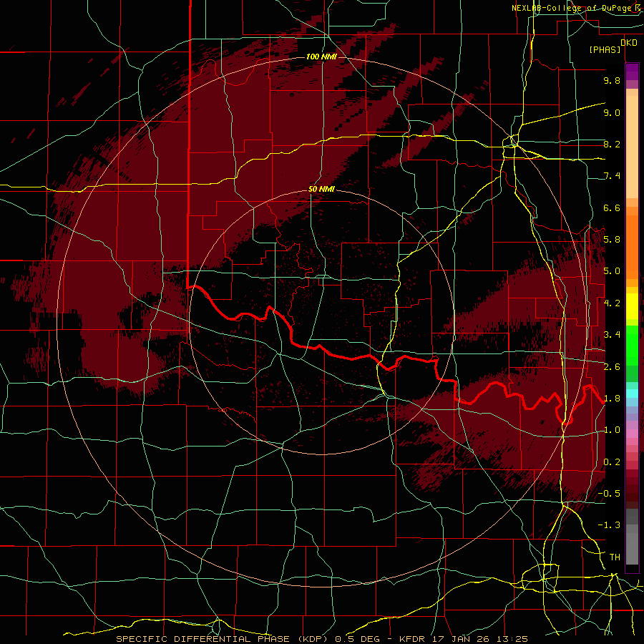This screenshot has height=644, width=644.
Task: Pick the cyan band on the color scale
Action: [632, 394]
